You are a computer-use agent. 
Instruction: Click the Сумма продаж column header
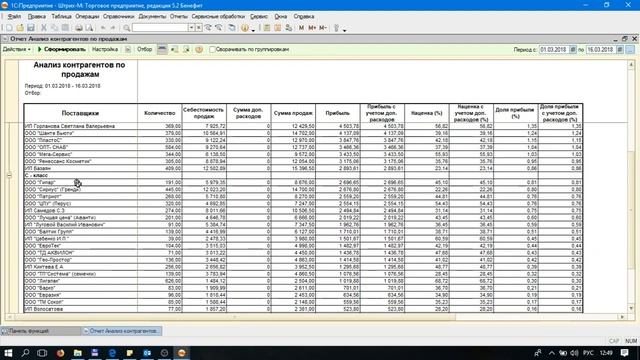293,113
